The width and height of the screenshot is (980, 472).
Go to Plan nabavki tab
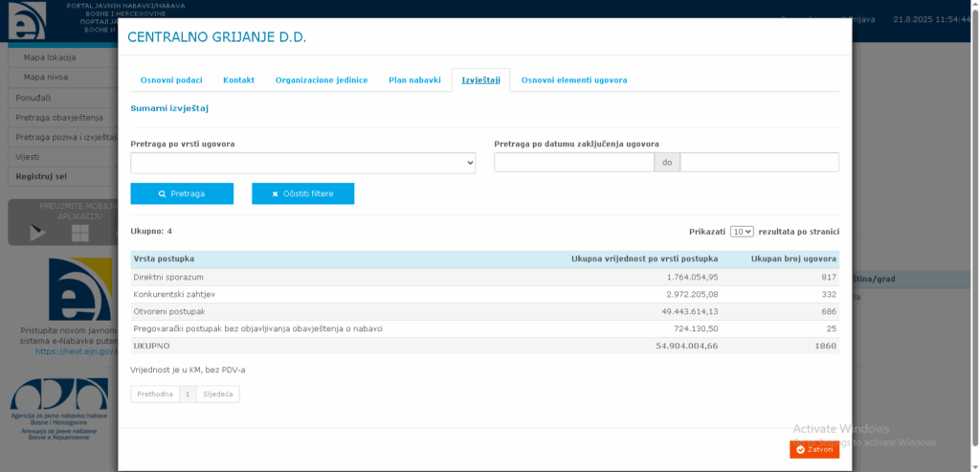414,80
